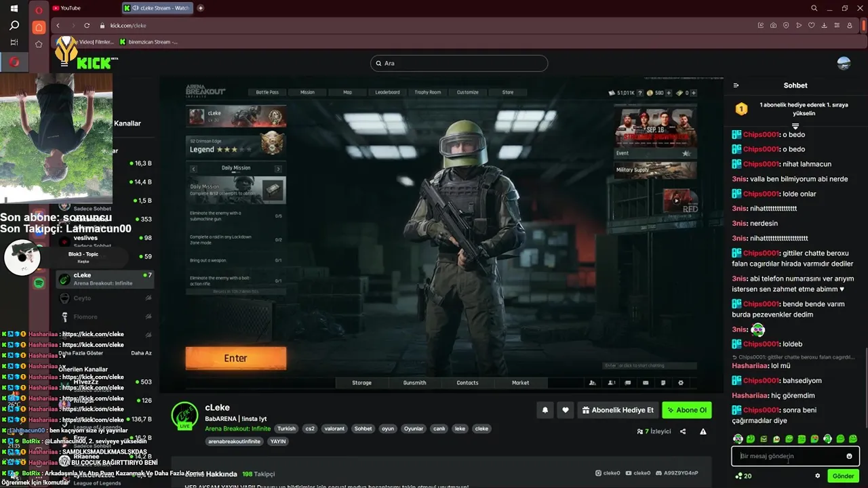Click the green Abone Ol button
Viewport: 868px width, 488px height.
pos(687,410)
